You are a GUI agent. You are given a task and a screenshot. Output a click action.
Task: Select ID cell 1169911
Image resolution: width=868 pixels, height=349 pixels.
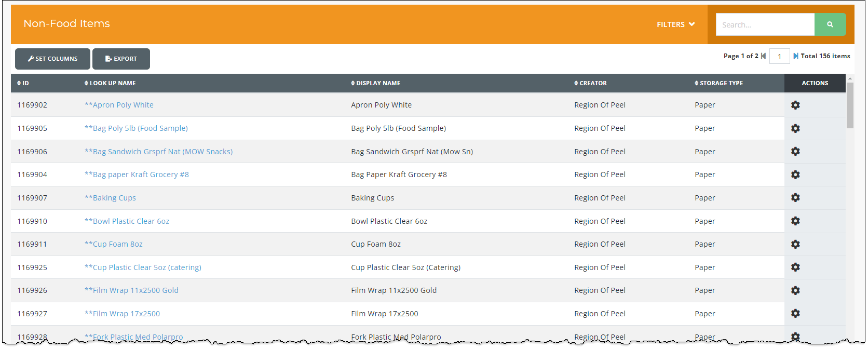pos(32,244)
